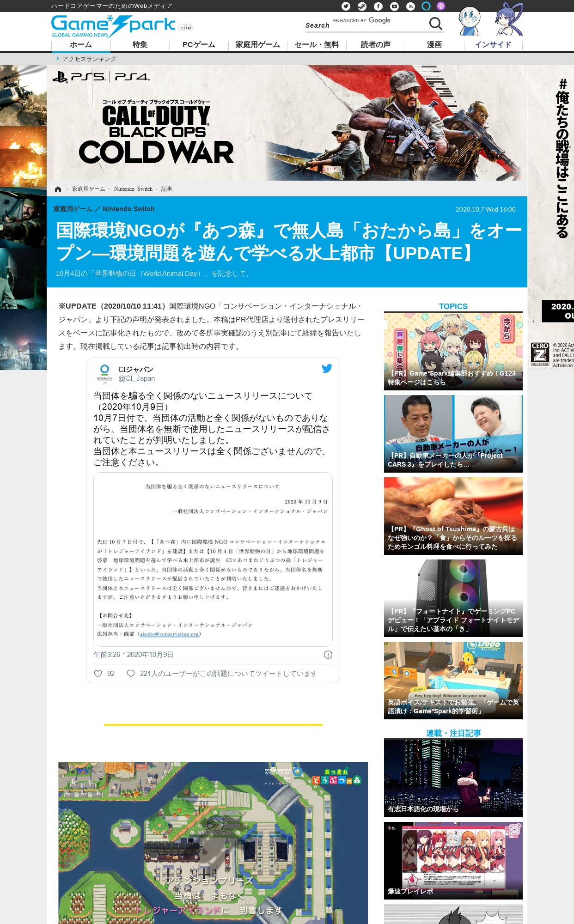
Task: Click 221人のユーザー tweet conversation link
Action: [228, 674]
